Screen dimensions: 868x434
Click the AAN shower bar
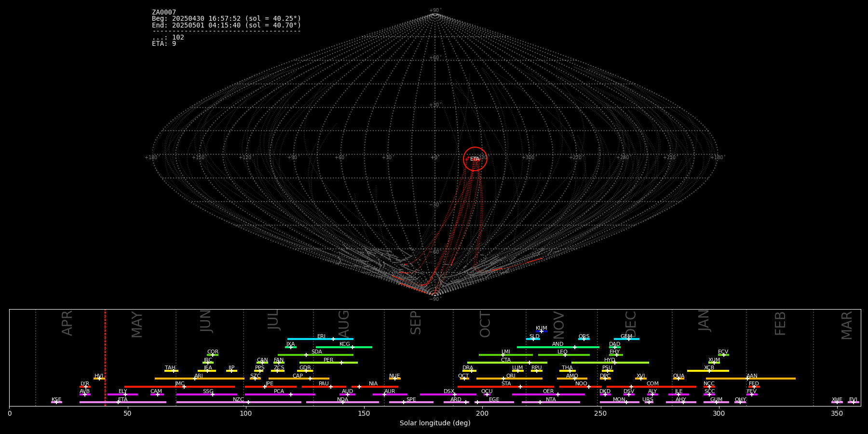[x=751, y=379]
